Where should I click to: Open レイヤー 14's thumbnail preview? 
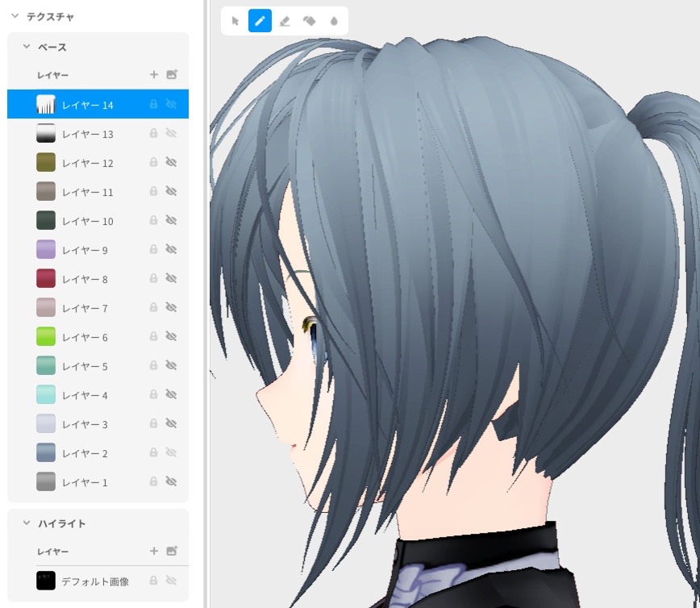coord(46,104)
